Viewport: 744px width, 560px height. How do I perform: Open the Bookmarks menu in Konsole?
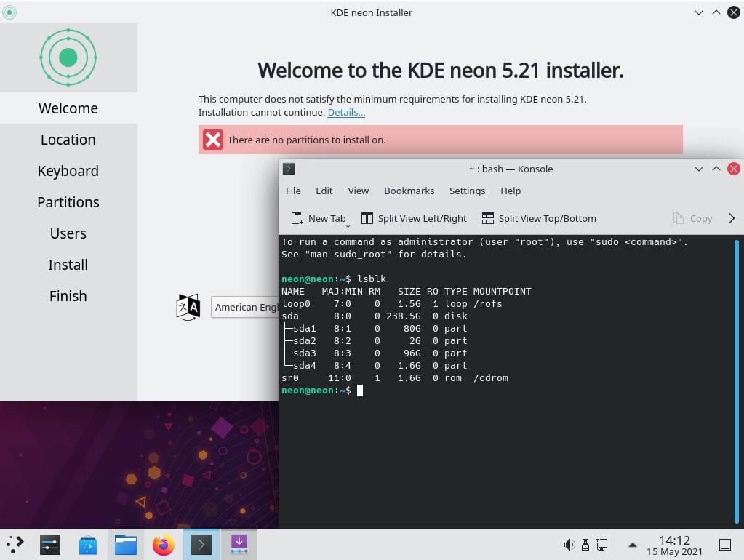409,191
